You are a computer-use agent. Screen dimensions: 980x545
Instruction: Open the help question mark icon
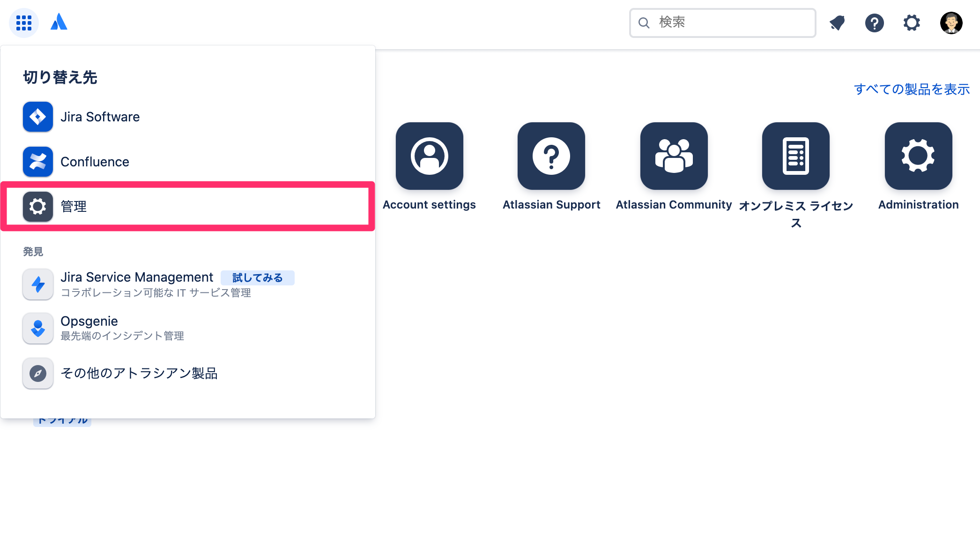click(x=875, y=22)
